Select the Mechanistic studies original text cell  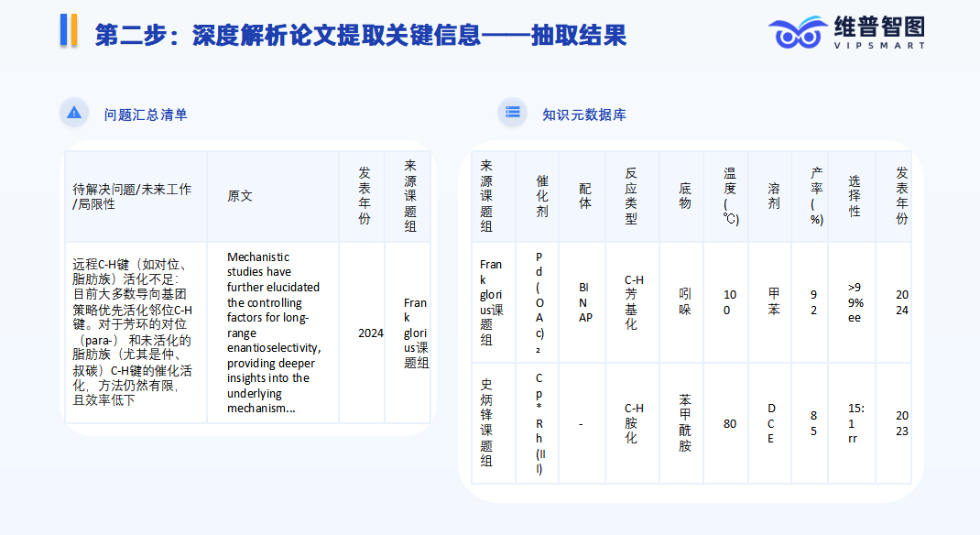(x=273, y=333)
